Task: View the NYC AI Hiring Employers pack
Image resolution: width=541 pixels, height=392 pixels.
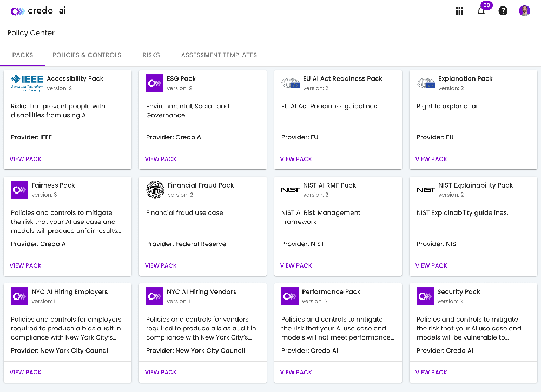Action: pos(25,372)
